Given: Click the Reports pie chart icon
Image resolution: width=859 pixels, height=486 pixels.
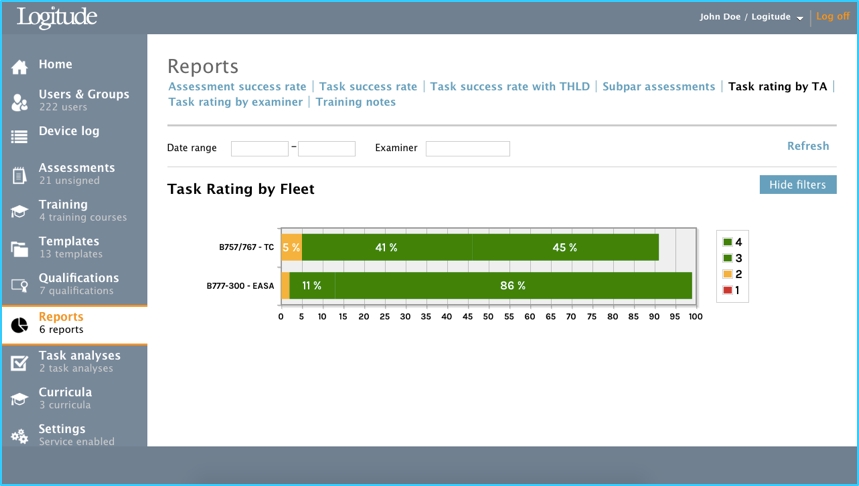Looking at the screenshot, I should pos(19,325).
